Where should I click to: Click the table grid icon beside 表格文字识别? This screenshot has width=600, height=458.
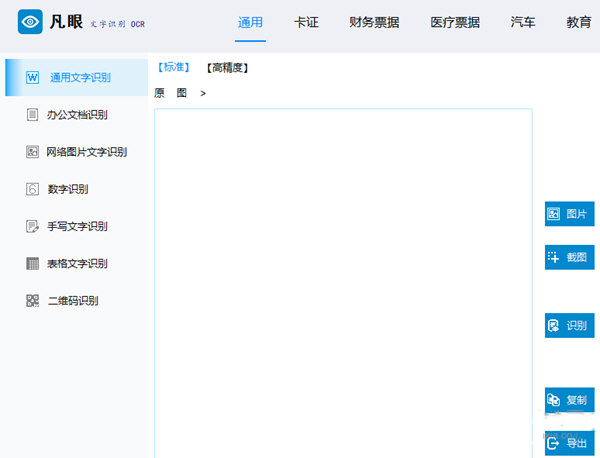33,263
